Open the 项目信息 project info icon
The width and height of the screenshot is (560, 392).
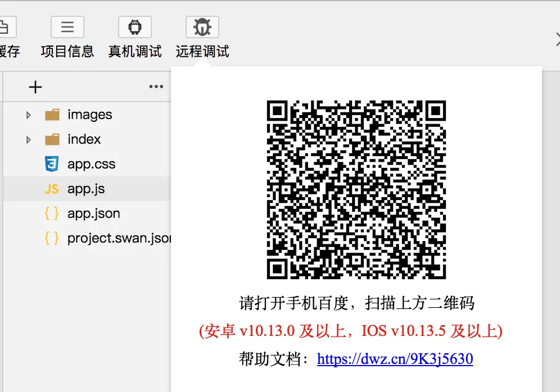67,27
